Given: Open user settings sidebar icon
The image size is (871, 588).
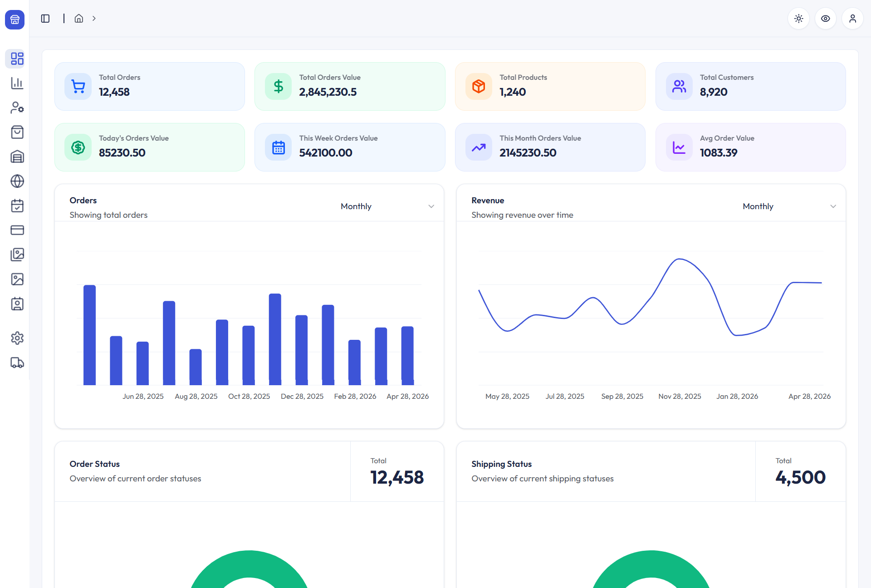Looking at the screenshot, I should 17,108.
